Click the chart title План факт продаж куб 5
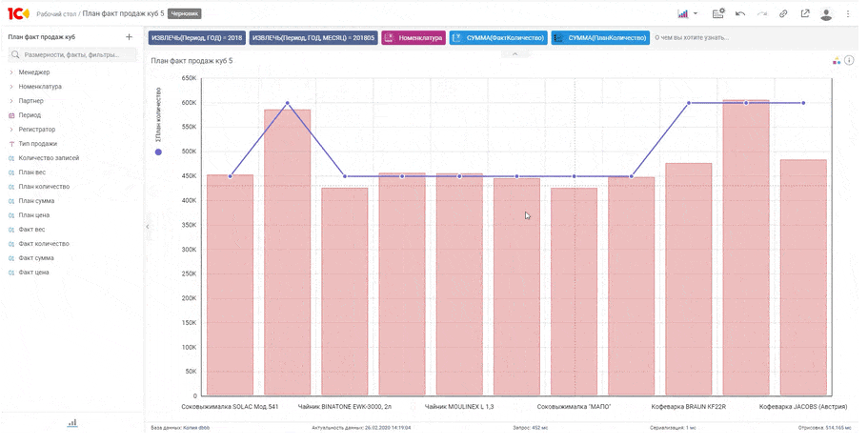868x445 pixels. tap(192, 61)
